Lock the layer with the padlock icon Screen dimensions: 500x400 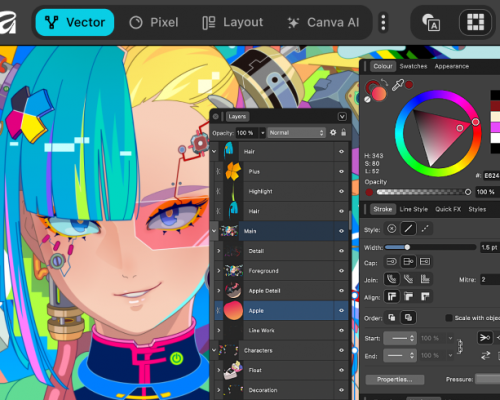click(x=344, y=132)
